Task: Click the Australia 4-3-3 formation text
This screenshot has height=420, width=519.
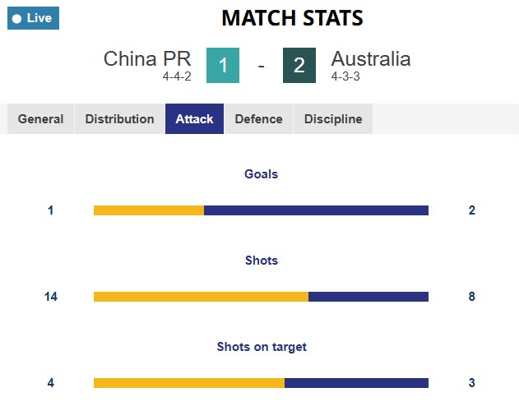Action: [345, 76]
